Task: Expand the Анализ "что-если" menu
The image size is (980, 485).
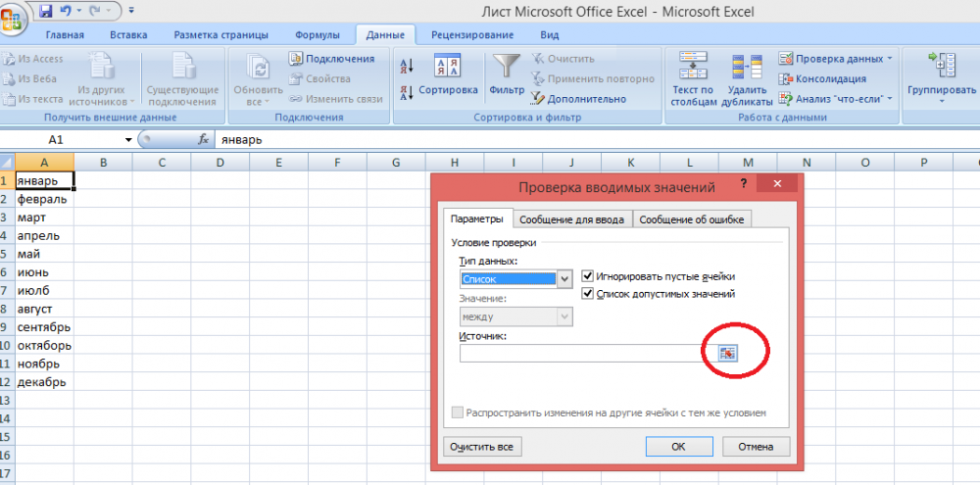Action: click(890, 99)
